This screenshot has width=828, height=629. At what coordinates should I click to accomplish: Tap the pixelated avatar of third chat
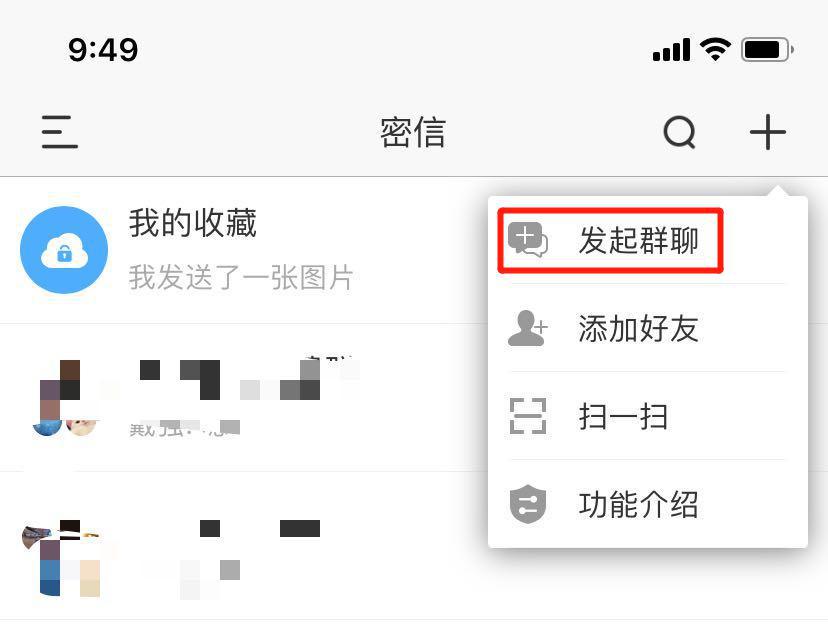[x=61, y=558]
